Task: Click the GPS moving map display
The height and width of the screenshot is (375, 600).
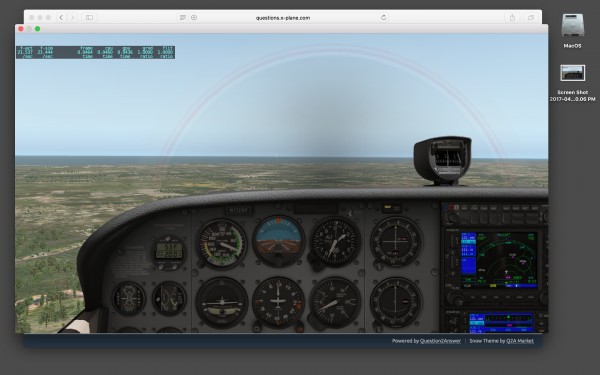Action: coord(499,259)
